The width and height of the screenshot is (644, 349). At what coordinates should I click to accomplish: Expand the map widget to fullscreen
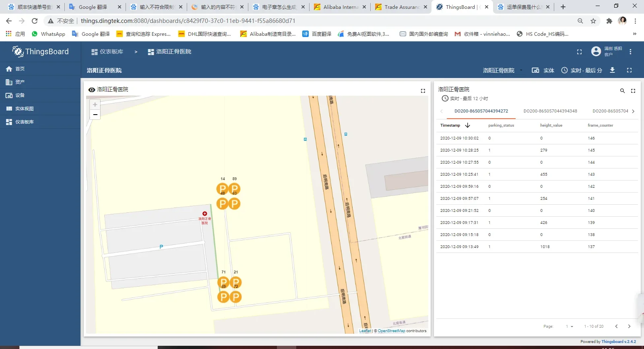tap(423, 91)
